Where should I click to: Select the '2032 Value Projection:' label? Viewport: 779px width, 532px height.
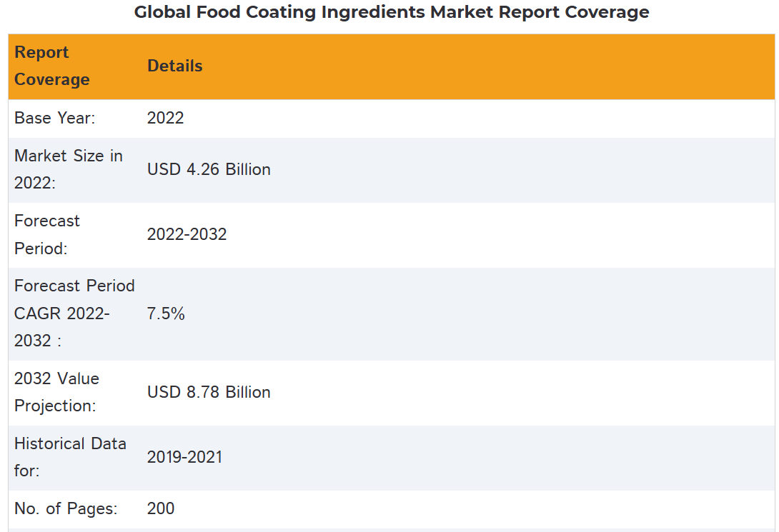(x=56, y=392)
